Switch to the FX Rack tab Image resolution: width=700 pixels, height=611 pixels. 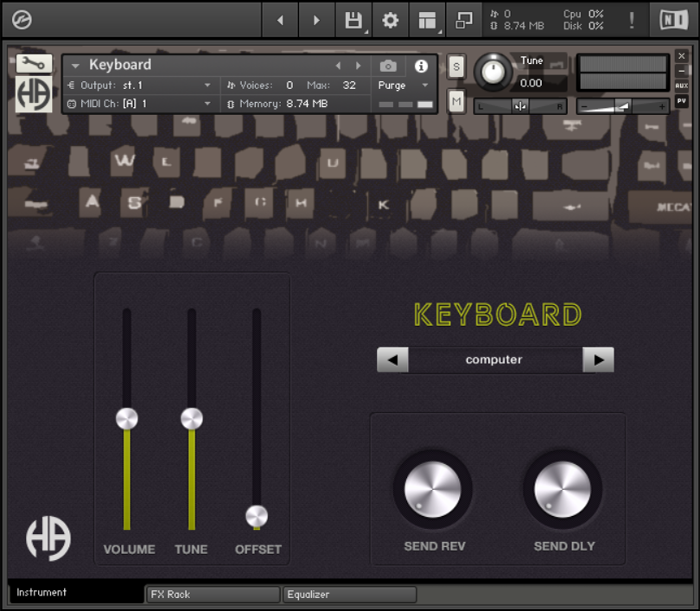point(212,595)
